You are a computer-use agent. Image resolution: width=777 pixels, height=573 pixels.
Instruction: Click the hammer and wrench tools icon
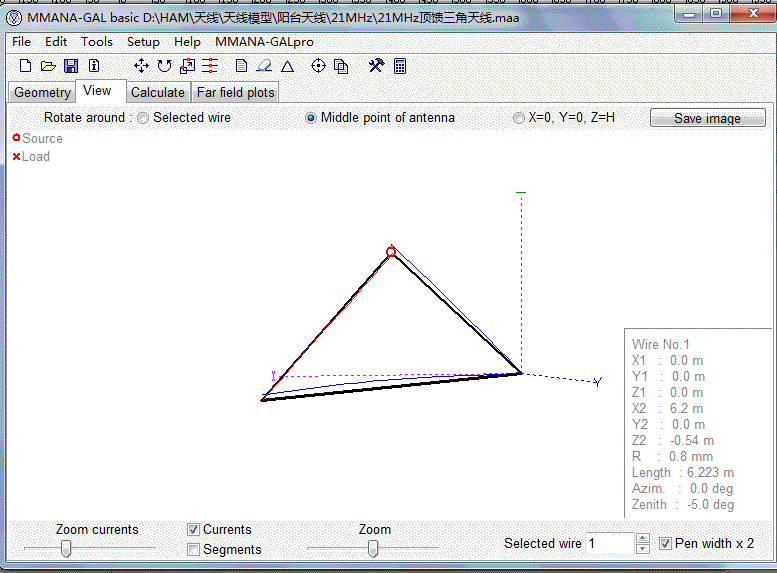click(x=376, y=66)
